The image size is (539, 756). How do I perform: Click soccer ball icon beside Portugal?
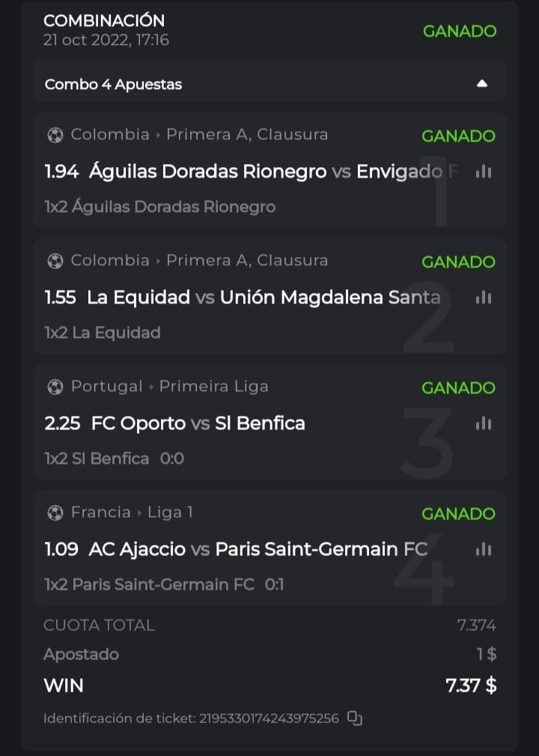point(55,387)
